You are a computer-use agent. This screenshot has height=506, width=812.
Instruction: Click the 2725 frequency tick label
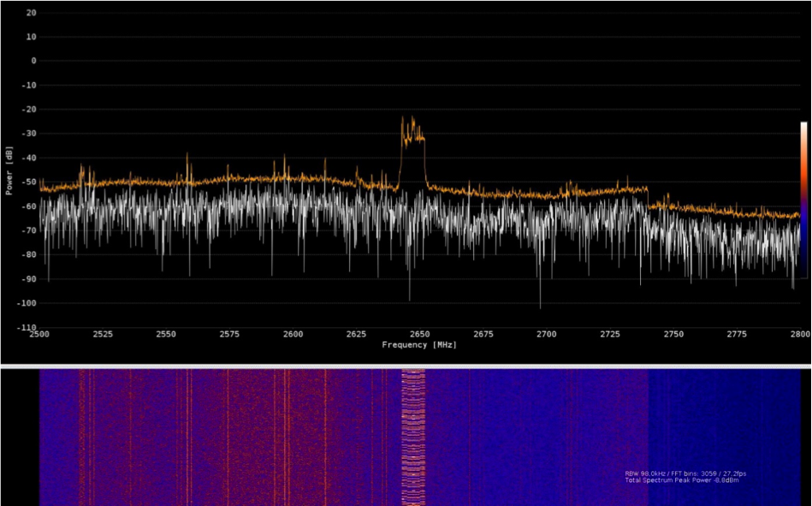(x=610, y=334)
